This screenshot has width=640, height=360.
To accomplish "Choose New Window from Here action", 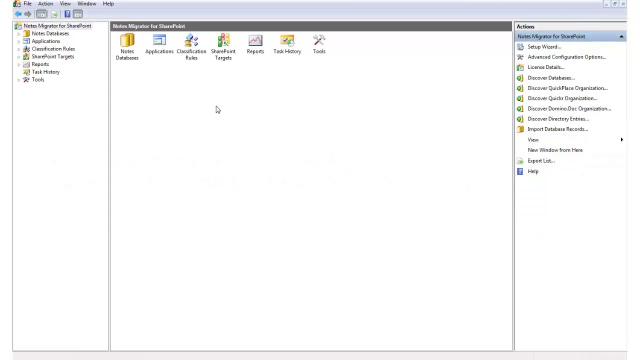I will click(555, 150).
